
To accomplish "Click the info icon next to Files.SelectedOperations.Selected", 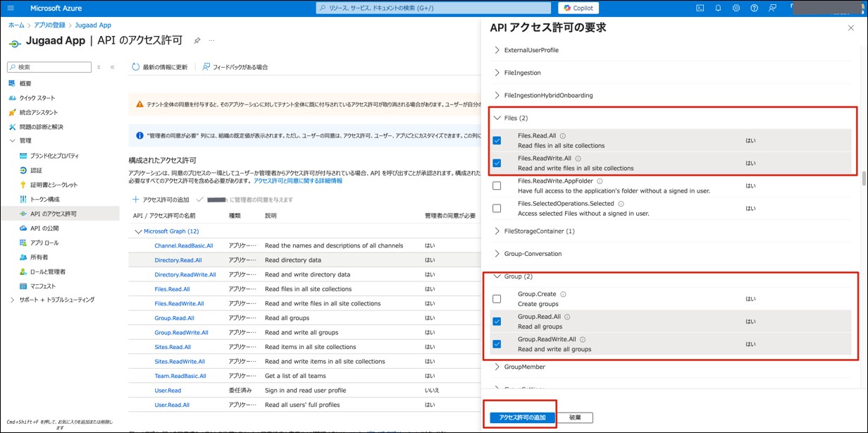I will pyautogui.click(x=622, y=204).
